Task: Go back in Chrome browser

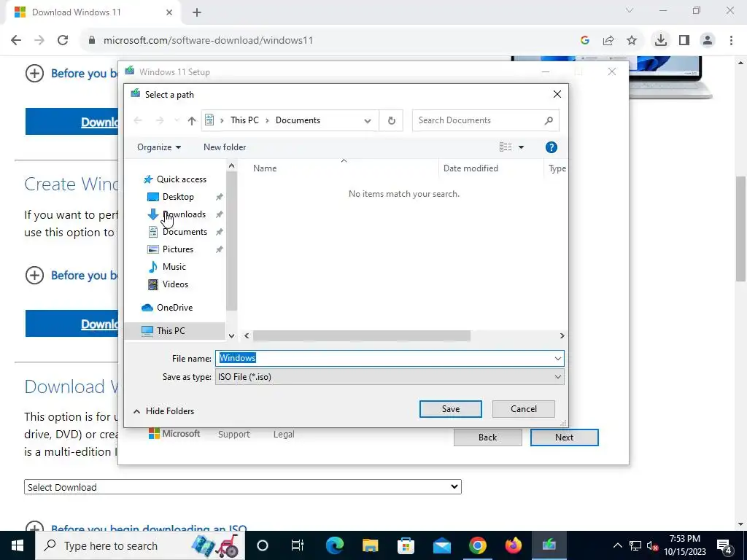Action: click(x=16, y=41)
